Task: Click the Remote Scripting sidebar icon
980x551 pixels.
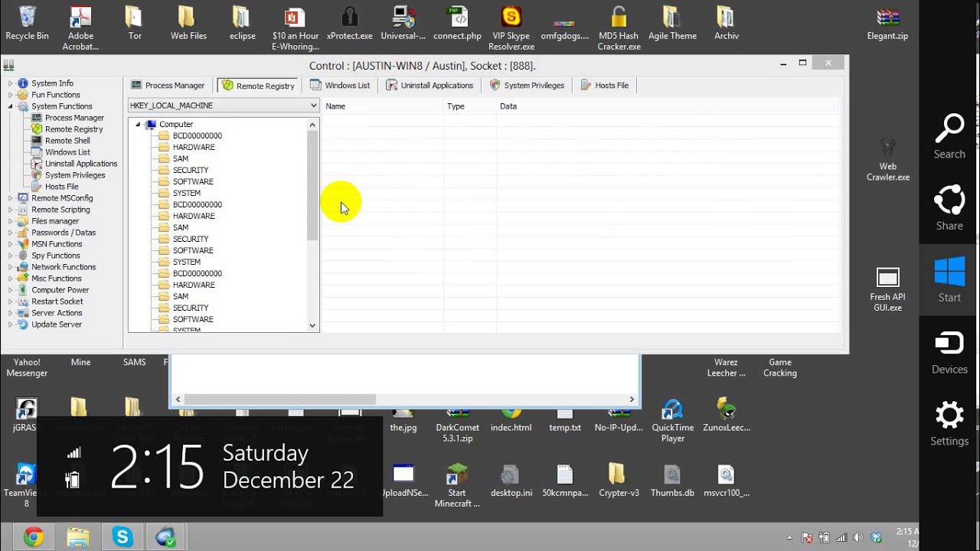Action: (23, 210)
